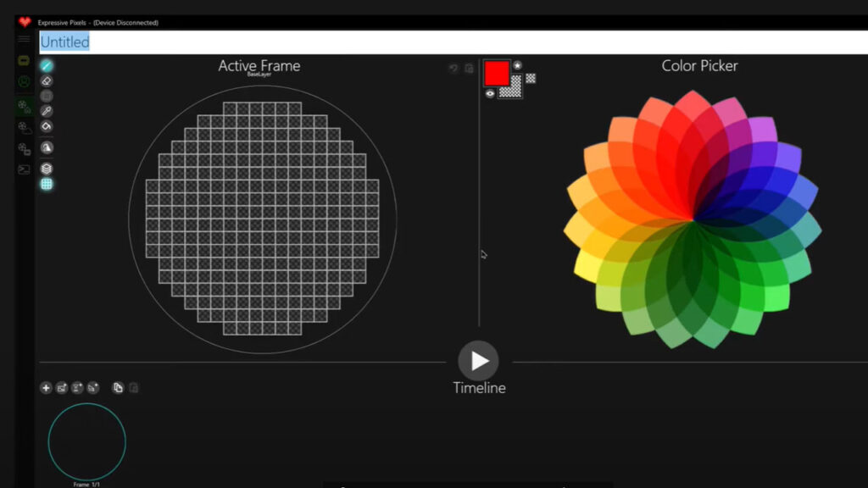Open the Layers panel
The image size is (868, 488).
tap(47, 168)
